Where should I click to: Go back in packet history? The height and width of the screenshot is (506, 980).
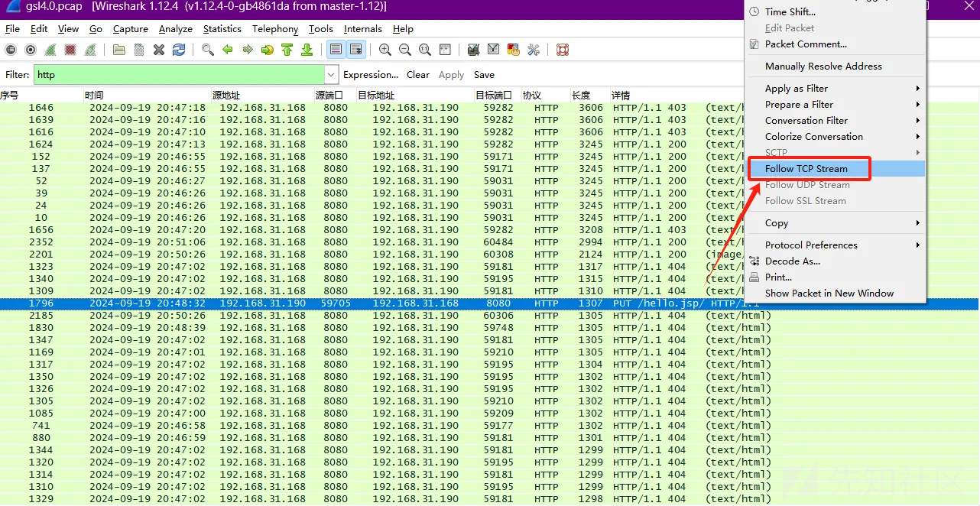pyautogui.click(x=228, y=50)
